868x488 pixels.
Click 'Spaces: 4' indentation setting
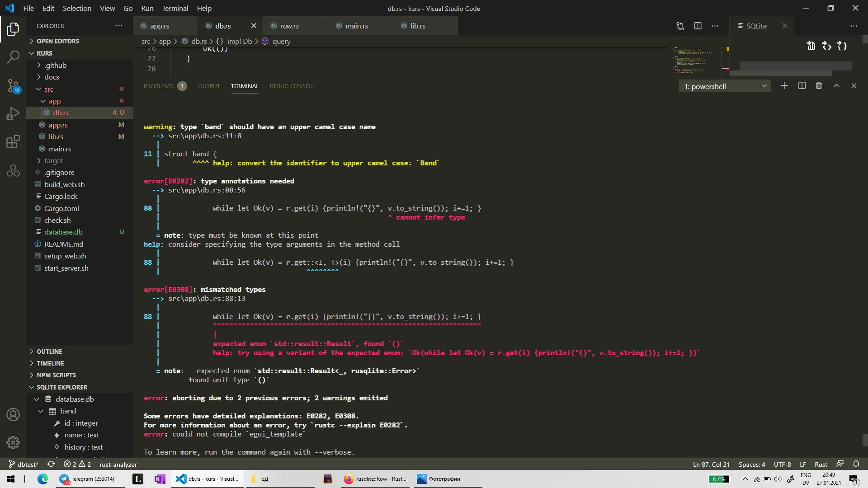click(x=752, y=465)
